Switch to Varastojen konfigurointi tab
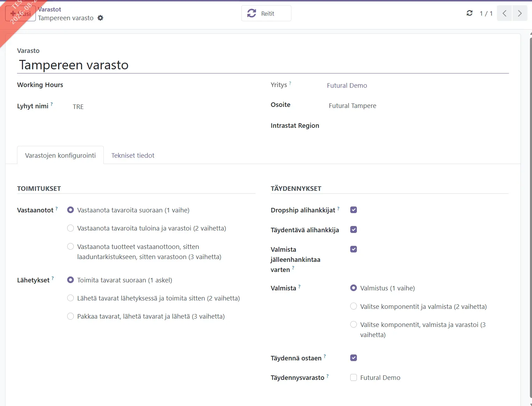The width and height of the screenshot is (532, 406). click(x=60, y=155)
